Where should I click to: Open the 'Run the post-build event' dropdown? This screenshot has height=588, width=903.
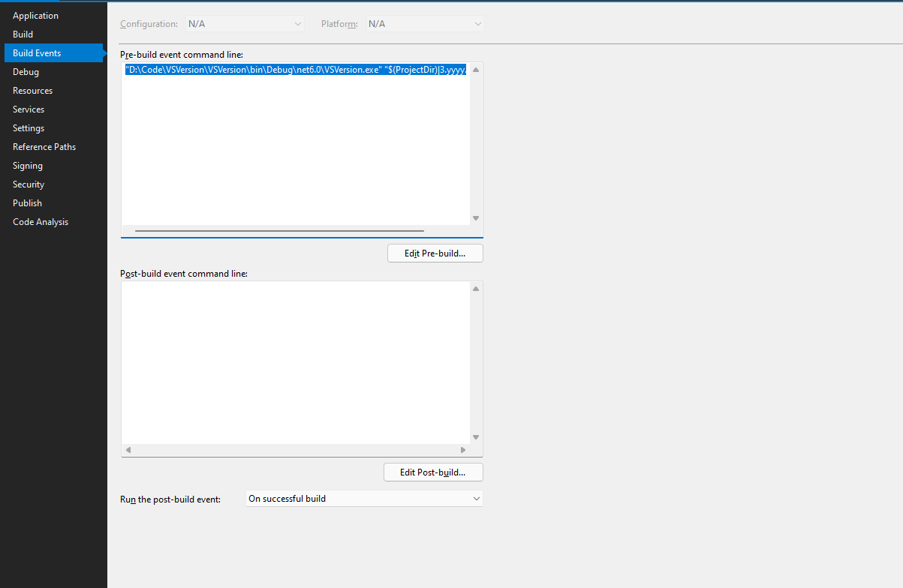coord(363,498)
